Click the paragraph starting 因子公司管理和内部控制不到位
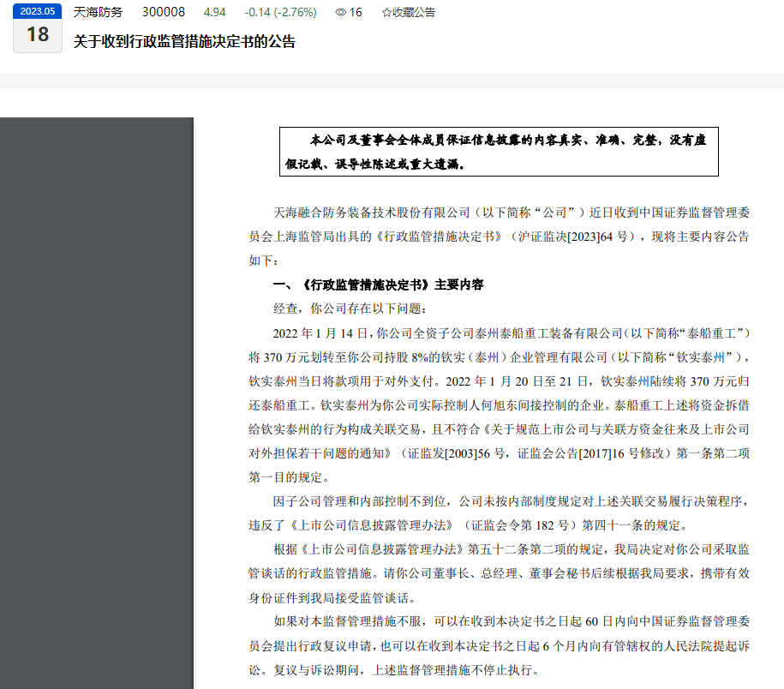The height and width of the screenshot is (689, 784). 499,513
